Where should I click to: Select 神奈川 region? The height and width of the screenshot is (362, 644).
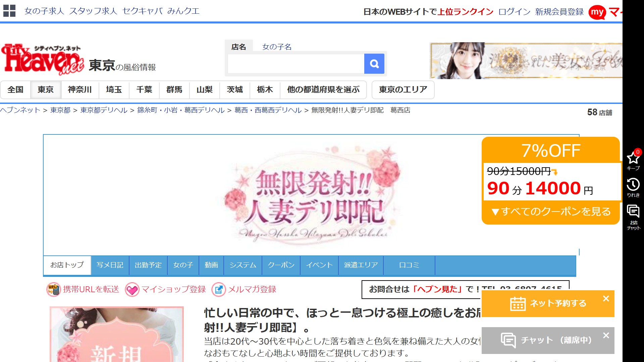coord(80,89)
